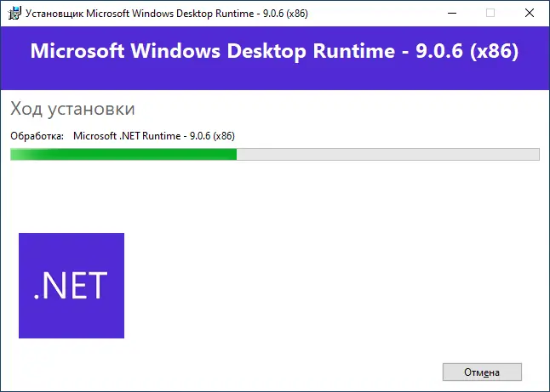Click the installer icon in title bar
Image resolution: width=550 pixels, height=392 pixels.
tap(14, 14)
